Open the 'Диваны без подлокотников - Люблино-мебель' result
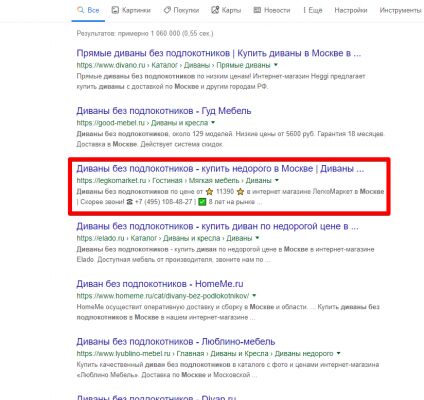This screenshot has width=424, height=400. tap(176, 342)
